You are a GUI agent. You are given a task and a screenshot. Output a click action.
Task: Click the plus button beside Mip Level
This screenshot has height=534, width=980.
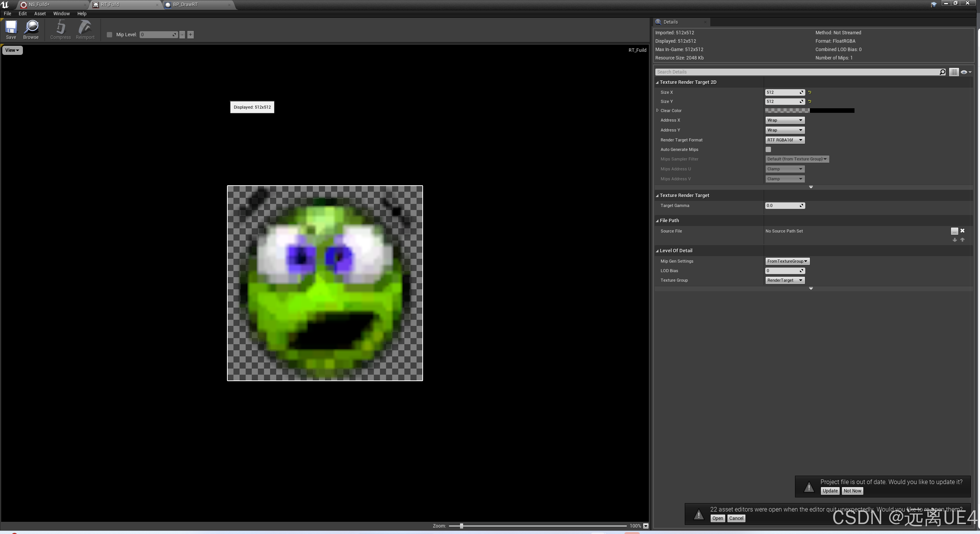pyautogui.click(x=190, y=35)
